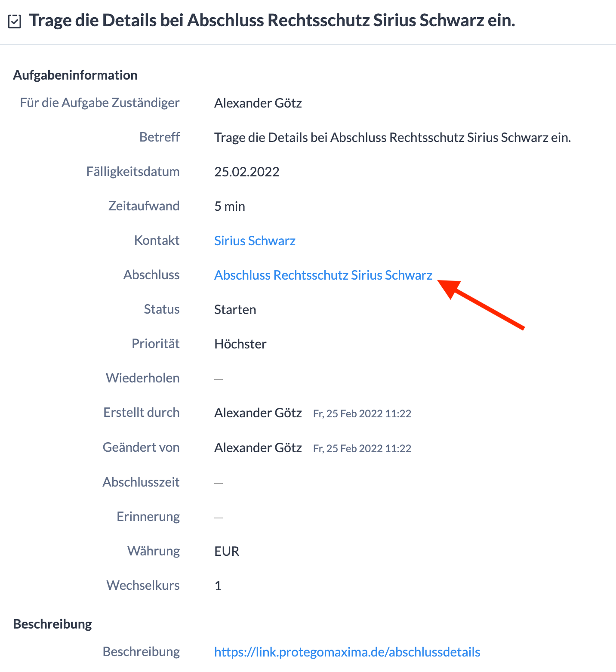Screen dimensions: 616x672
Task: Click the Währung value EUR
Action: pos(227,551)
